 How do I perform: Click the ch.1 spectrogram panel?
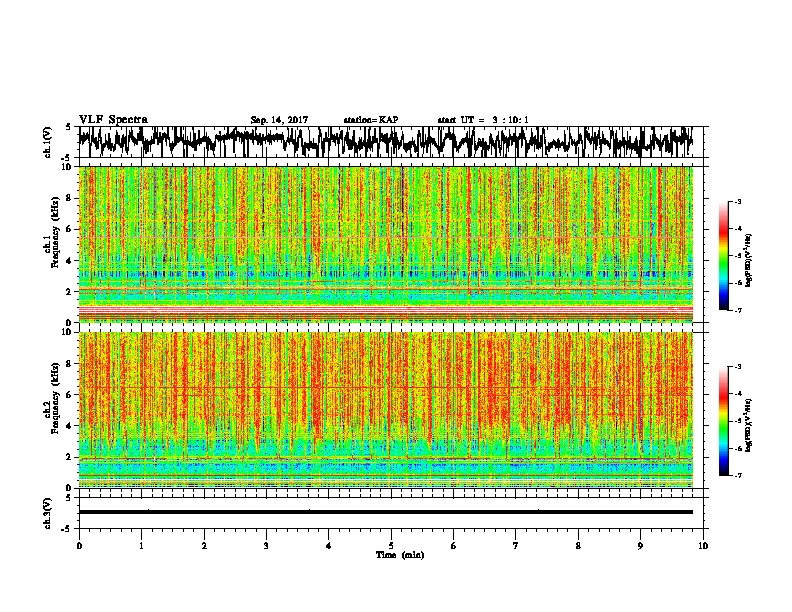click(385, 244)
